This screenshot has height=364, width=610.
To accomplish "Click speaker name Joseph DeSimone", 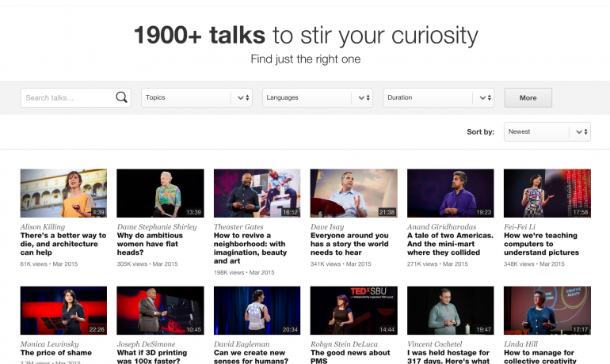I will 146,343.
